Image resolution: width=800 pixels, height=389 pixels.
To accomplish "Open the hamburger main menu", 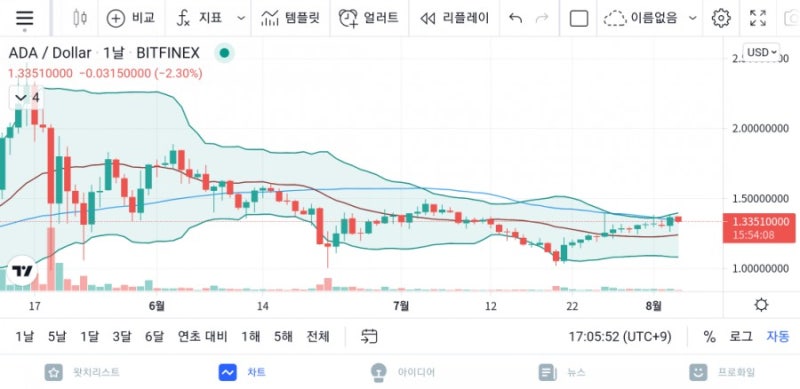I will click(x=24, y=18).
